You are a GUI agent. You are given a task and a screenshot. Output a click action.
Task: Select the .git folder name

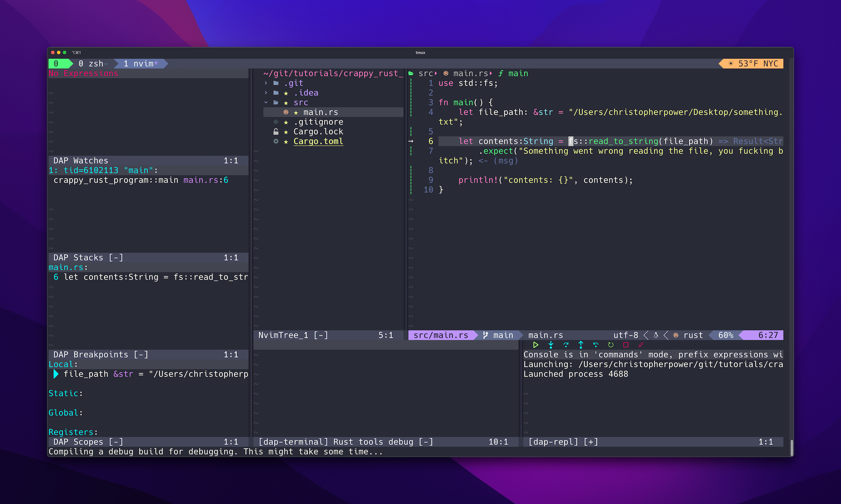(293, 83)
